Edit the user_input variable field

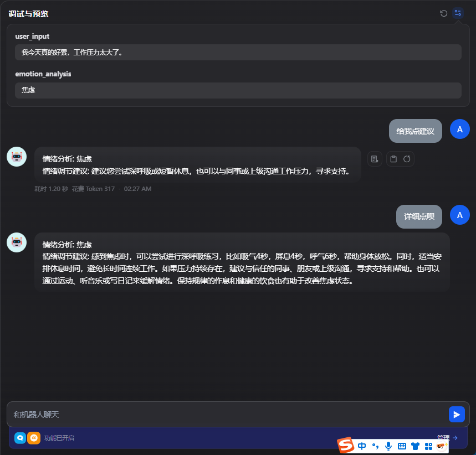click(x=238, y=52)
